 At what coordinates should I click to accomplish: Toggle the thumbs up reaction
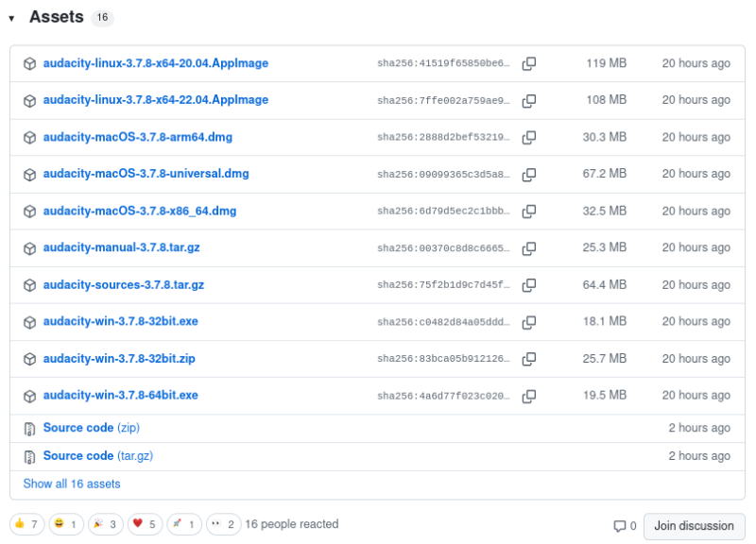point(27,524)
